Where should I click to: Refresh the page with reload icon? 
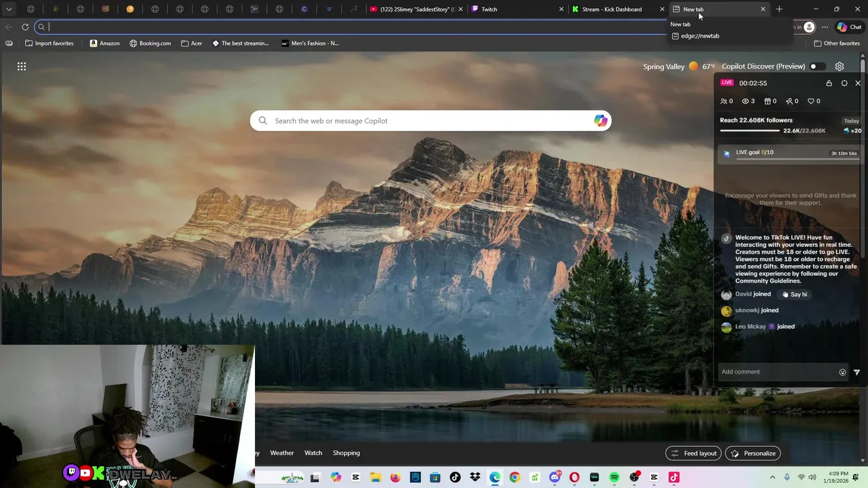click(25, 27)
